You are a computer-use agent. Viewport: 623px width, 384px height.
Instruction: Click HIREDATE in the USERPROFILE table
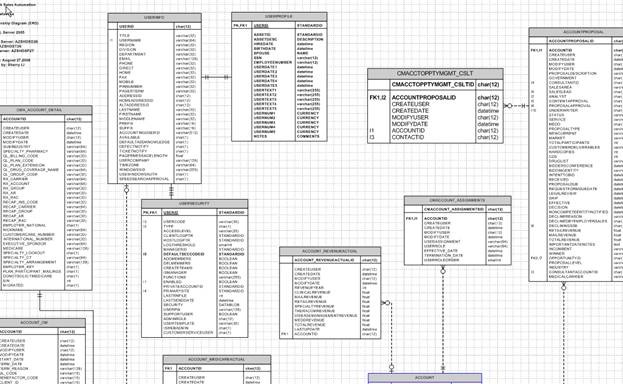263,44
